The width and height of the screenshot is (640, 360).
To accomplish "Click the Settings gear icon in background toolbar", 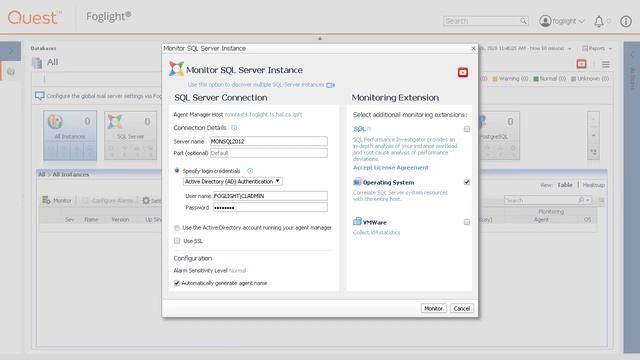I will tap(146, 200).
